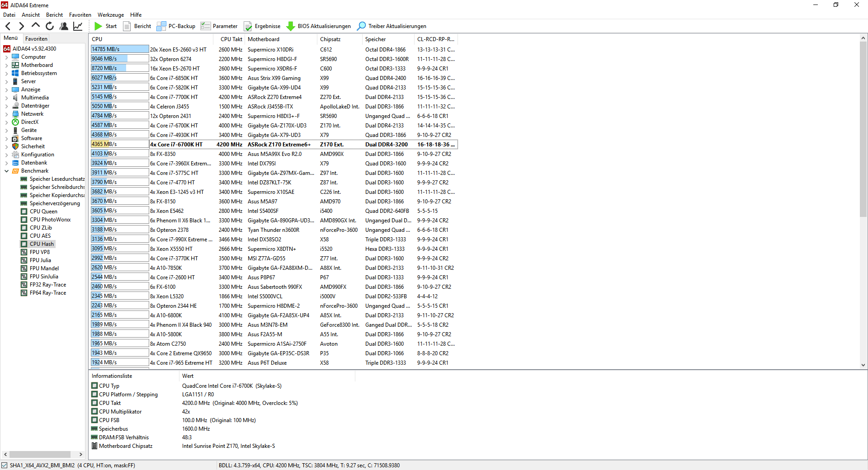Switch to the Favoriten sidebar tab
Image resolution: width=868 pixels, height=470 pixels.
(x=36, y=39)
